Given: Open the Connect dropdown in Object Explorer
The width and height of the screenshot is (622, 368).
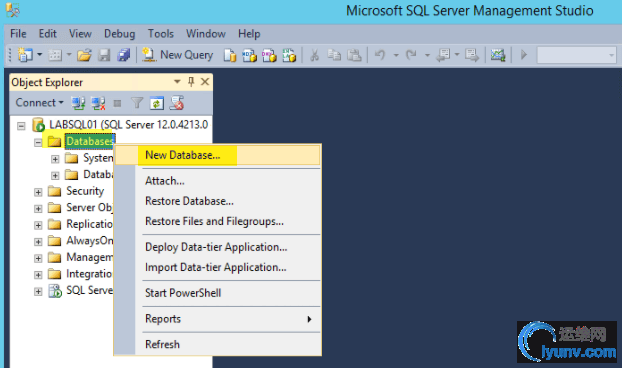Looking at the screenshot, I should click(x=39, y=103).
